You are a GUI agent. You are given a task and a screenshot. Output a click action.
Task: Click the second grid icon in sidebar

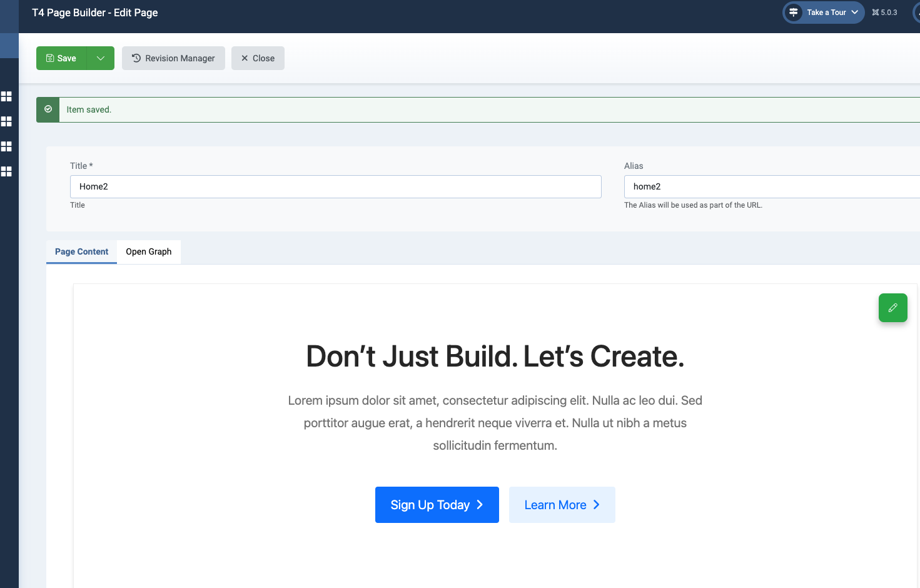6,121
